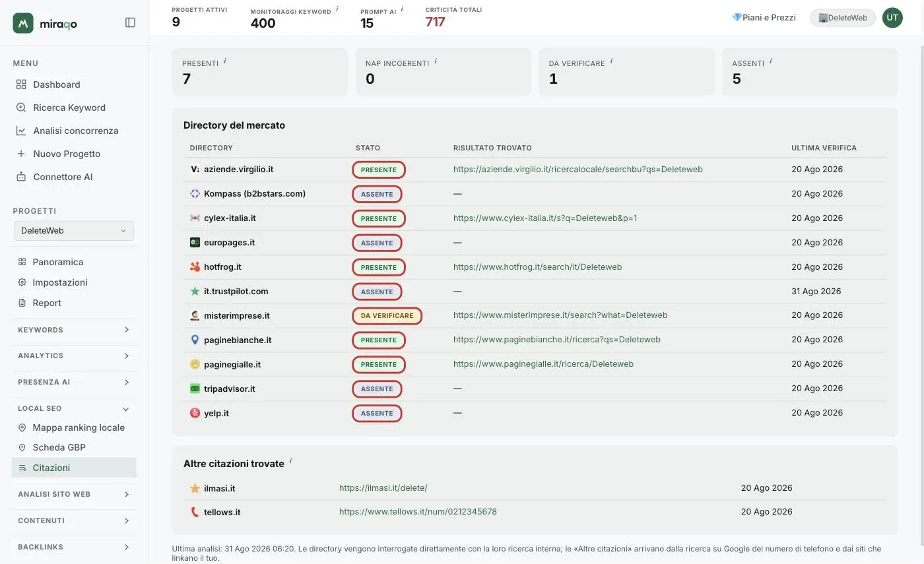Click the PRESENTI summary card

(259, 72)
